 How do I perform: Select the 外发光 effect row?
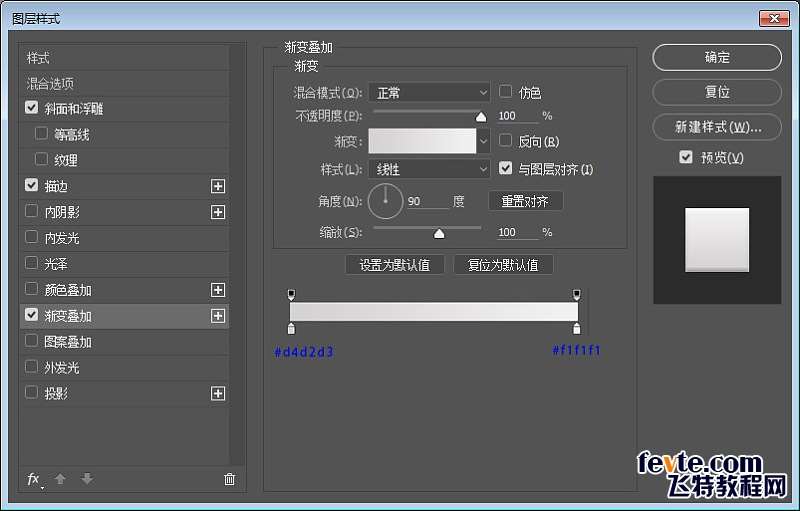coord(124,368)
